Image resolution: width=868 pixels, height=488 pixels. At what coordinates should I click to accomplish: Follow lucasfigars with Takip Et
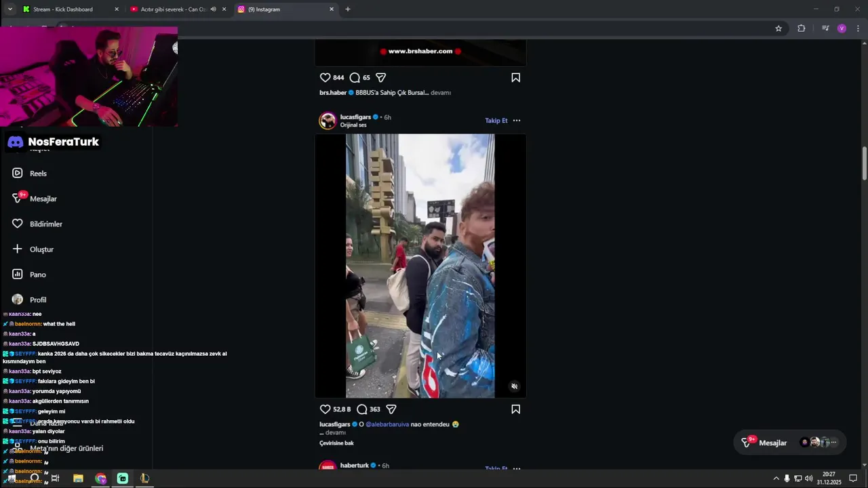pos(496,121)
